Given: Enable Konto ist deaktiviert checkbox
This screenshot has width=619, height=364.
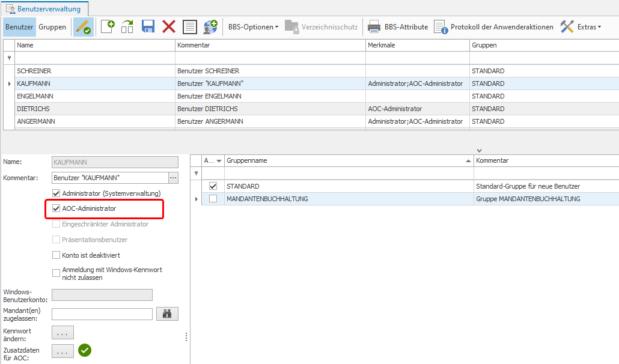Looking at the screenshot, I should point(56,255).
